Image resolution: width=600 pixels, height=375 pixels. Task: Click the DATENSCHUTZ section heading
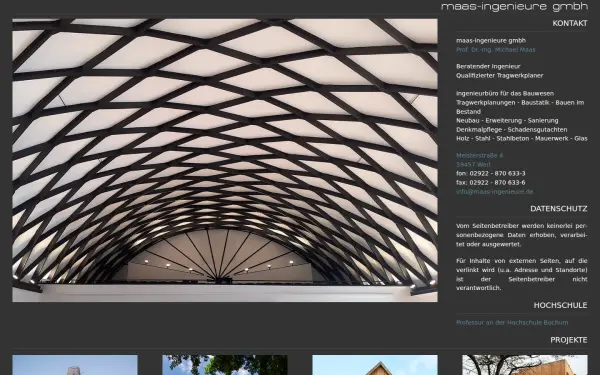point(559,209)
